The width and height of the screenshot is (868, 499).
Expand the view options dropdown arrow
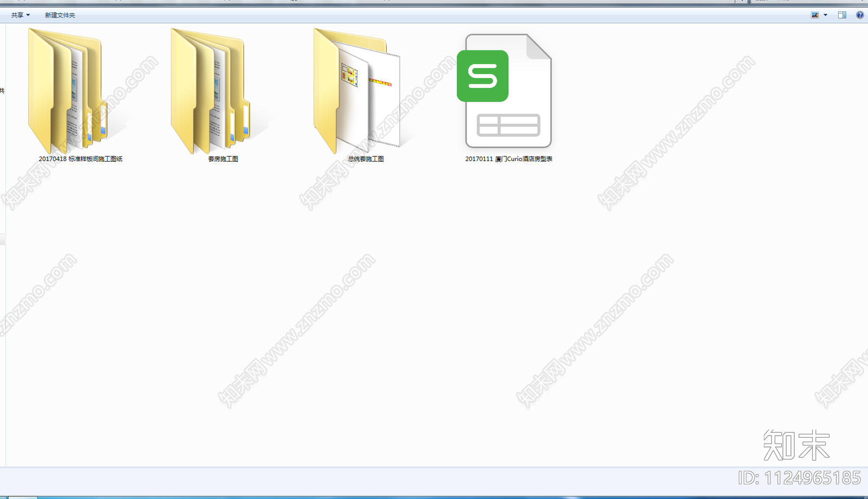click(826, 15)
